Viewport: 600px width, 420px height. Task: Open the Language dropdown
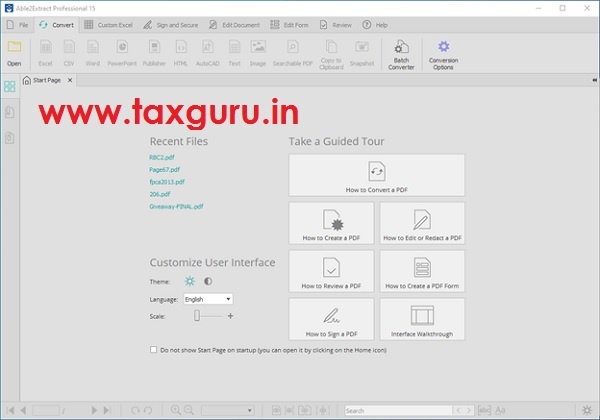click(x=208, y=299)
